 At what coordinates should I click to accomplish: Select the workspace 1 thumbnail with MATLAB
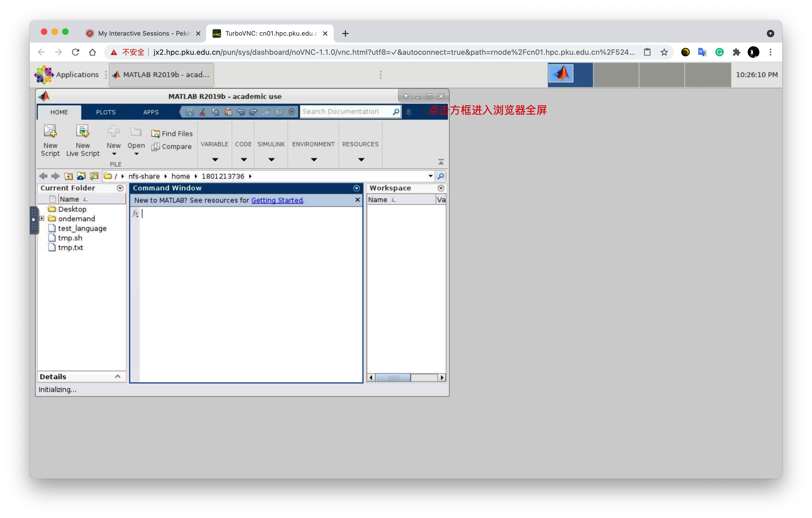570,74
